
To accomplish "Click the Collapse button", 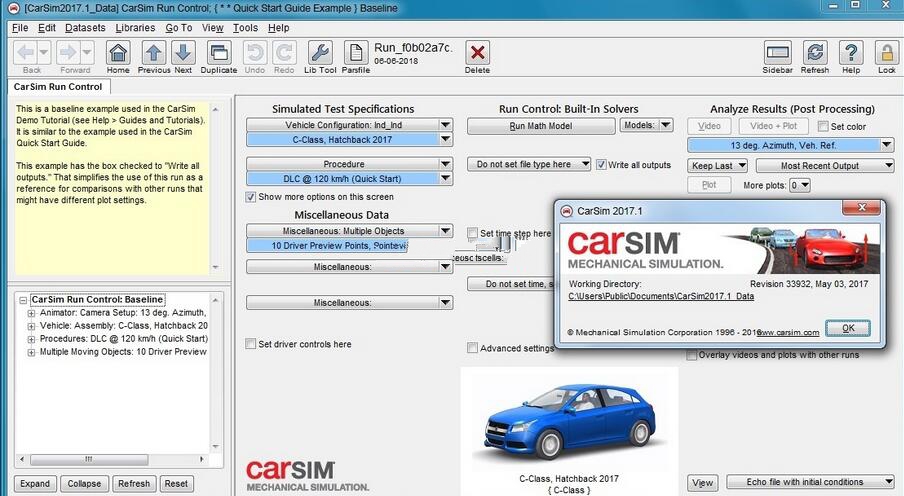I will 84,483.
